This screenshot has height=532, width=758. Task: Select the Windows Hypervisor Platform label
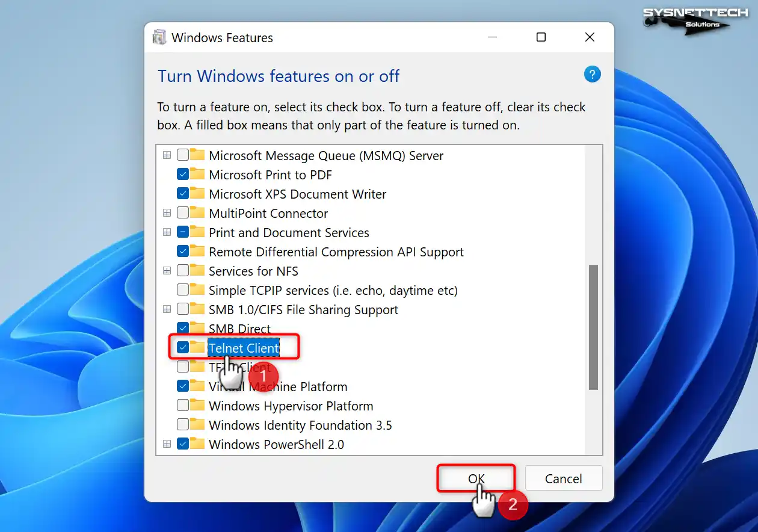[x=291, y=406]
